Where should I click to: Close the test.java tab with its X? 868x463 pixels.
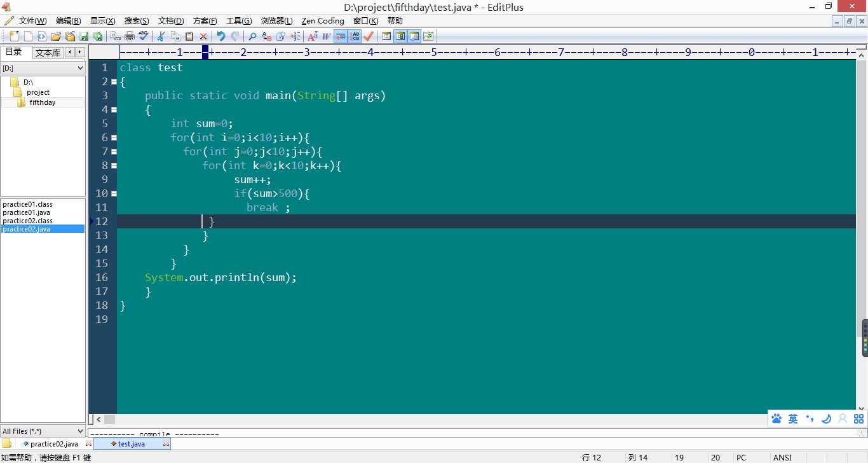(x=166, y=444)
